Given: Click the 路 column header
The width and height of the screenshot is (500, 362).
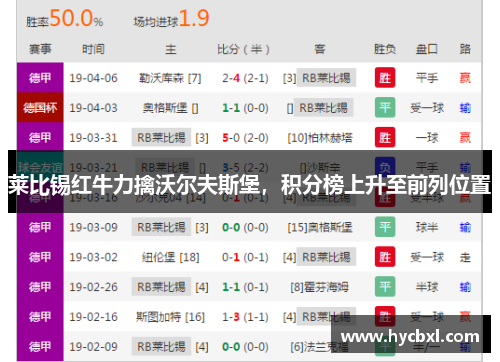Looking at the screenshot, I should pyautogui.click(x=465, y=49).
